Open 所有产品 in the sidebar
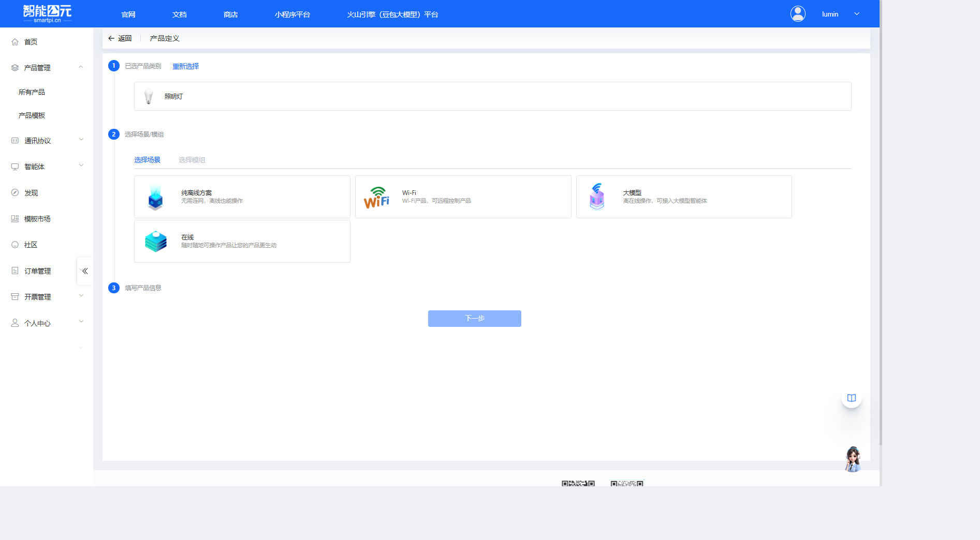 click(x=32, y=92)
